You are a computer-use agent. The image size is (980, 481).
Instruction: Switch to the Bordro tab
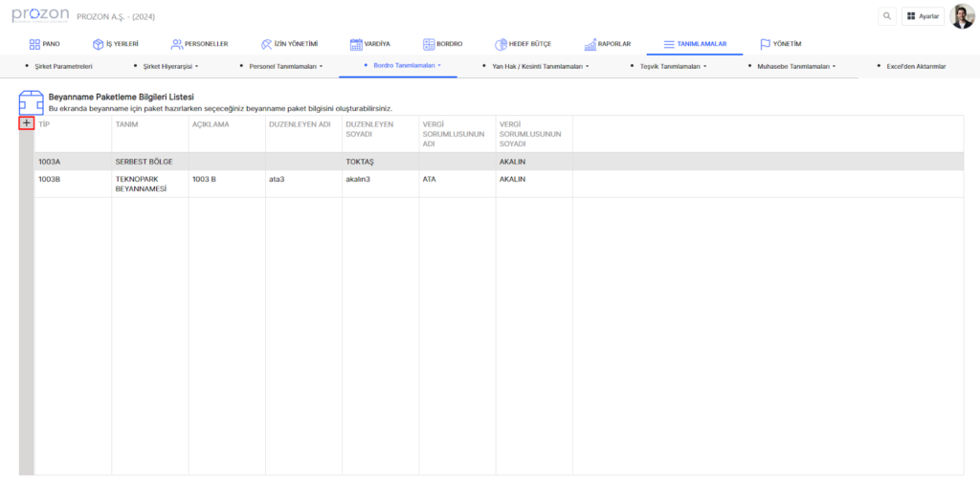(x=442, y=44)
